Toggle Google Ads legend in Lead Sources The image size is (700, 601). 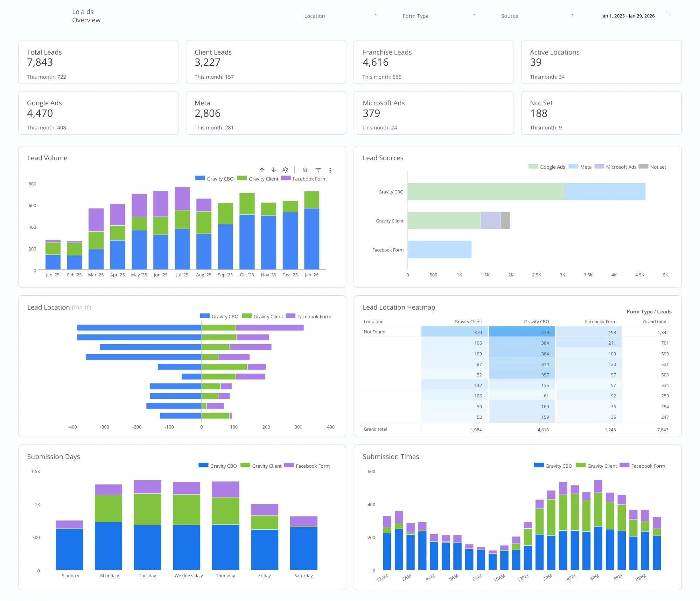tap(547, 167)
